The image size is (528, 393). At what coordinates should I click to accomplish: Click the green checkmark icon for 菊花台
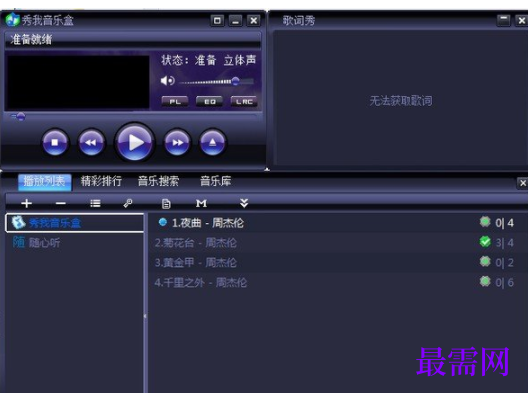[485, 242]
